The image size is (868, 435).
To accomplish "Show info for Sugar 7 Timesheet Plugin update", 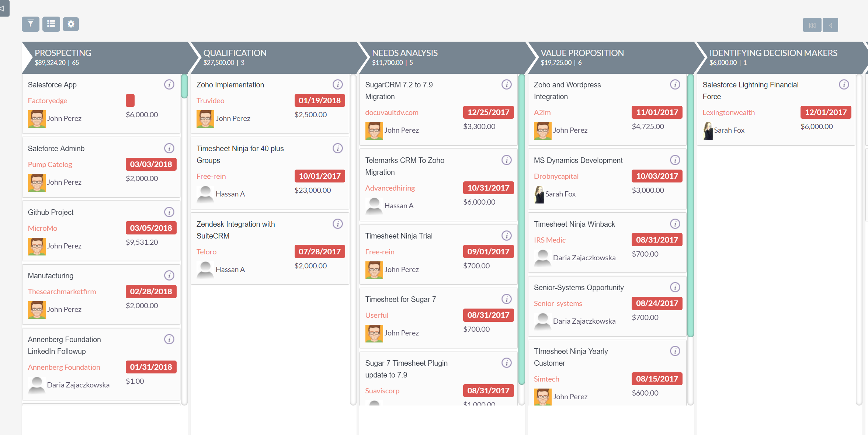I will pos(507,363).
